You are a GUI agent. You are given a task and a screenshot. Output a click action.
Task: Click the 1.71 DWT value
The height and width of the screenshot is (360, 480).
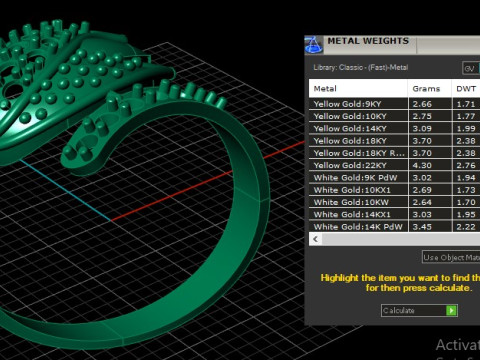[x=466, y=104]
